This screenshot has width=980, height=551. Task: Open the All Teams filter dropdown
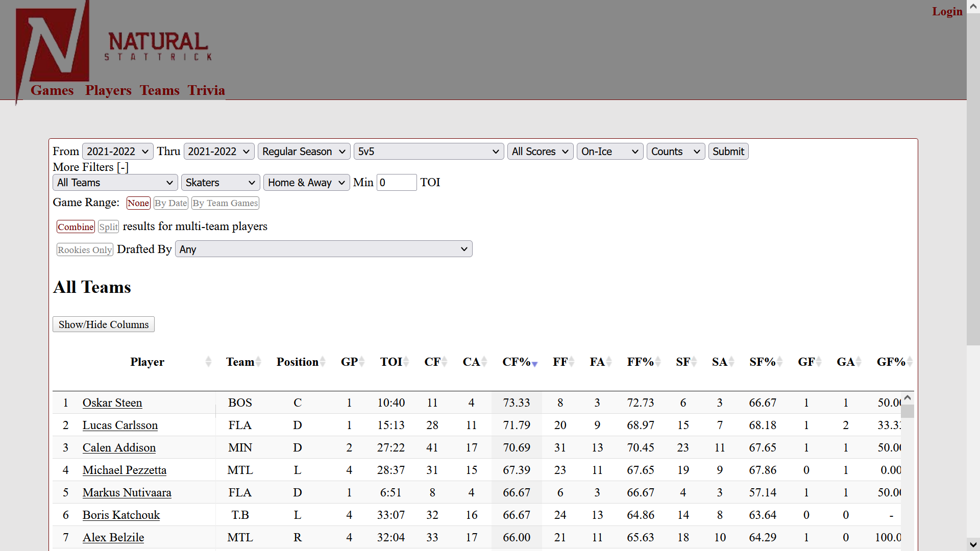(114, 182)
